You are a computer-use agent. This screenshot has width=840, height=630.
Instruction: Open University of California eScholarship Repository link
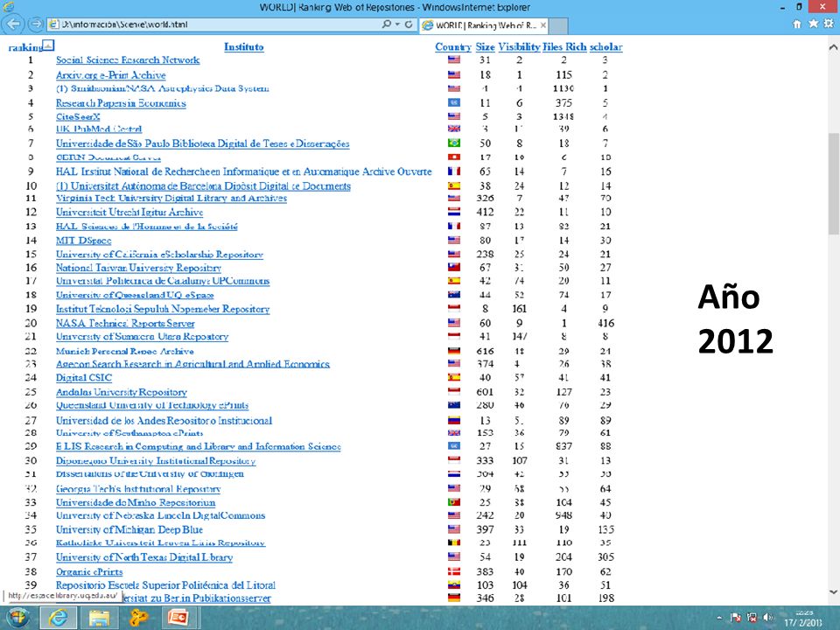[x=159, y=255]
